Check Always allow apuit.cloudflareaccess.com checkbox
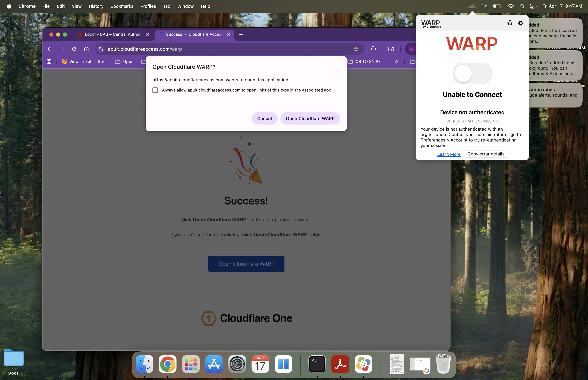The image size is (588, 380). click(x=155, y=90)
